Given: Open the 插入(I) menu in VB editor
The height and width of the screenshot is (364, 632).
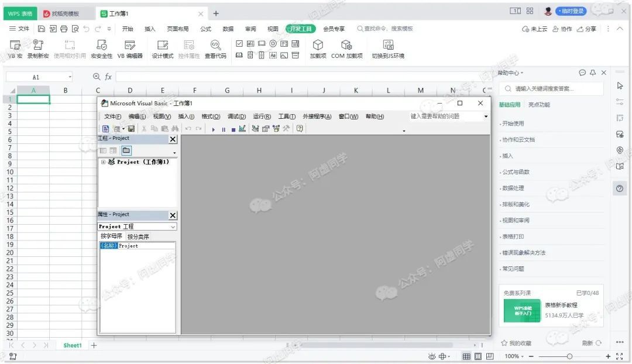Looking at the screenshot, I should pyautogui.click(x=186, y=116).
